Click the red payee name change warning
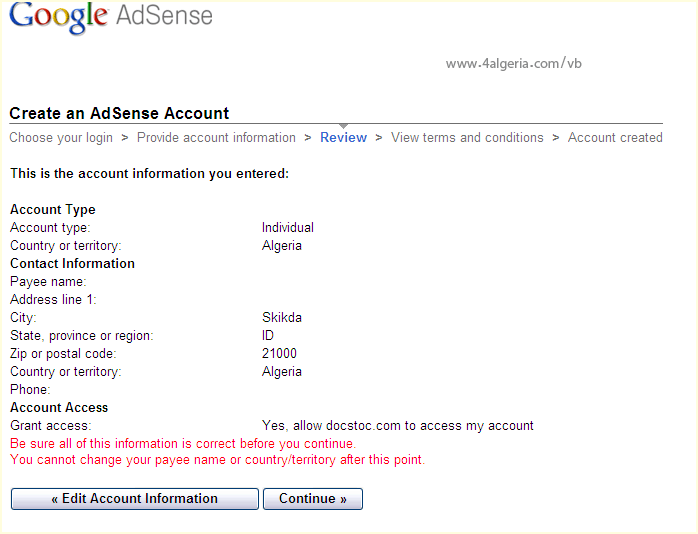The width and height of the screenshot is (698, 534). point(217,460)
